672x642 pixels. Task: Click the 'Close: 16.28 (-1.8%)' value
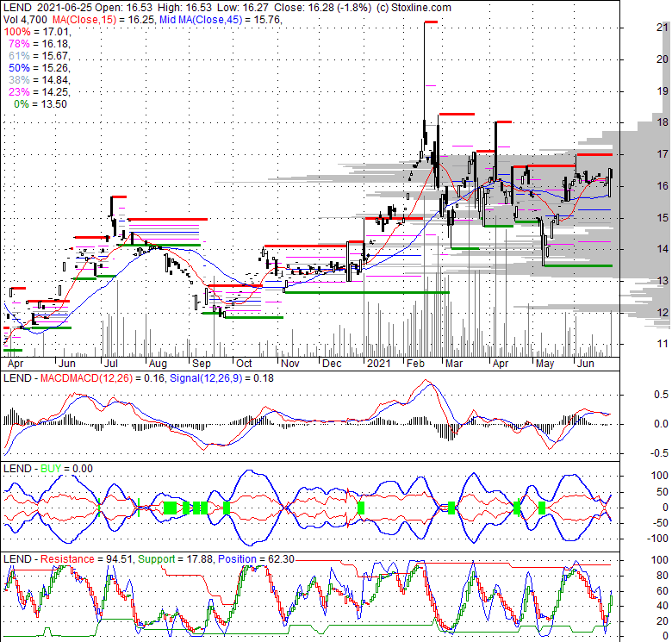click(x=323, y=8)
